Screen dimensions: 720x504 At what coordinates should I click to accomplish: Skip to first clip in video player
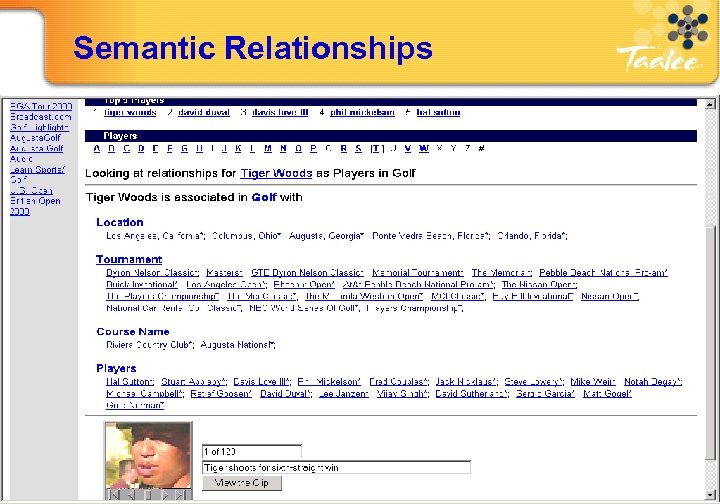(114, 495)
